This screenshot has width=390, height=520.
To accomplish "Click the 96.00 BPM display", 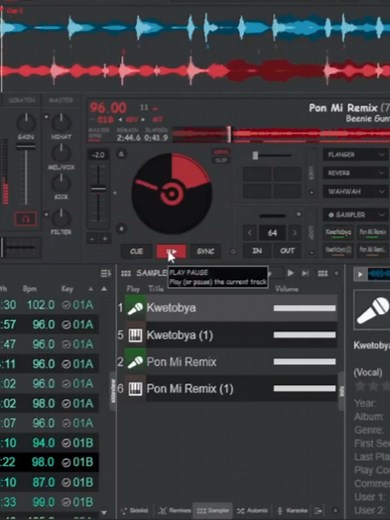I will (x=108, y=108).
